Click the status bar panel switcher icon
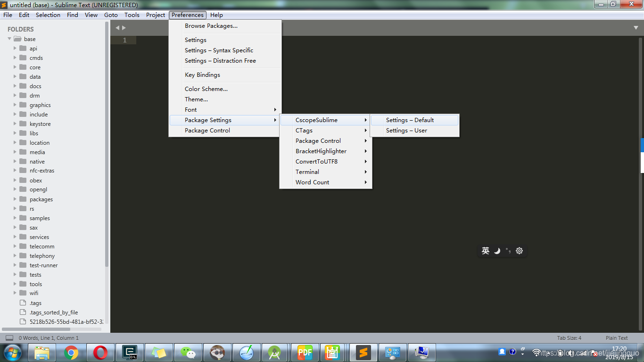Viewport: 644px width, 362px height. click(9, 338)
